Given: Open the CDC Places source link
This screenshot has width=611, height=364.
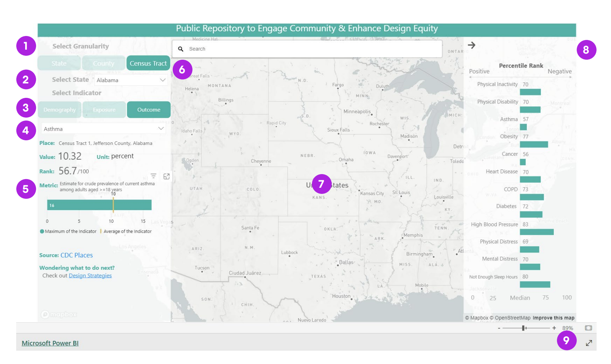Looking at the screenshot, I should 77,255.
